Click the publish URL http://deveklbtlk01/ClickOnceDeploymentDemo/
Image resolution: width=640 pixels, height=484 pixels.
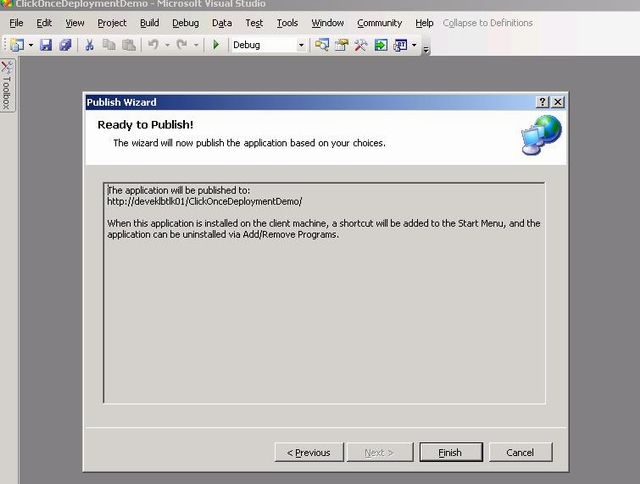tap(204, 202)
